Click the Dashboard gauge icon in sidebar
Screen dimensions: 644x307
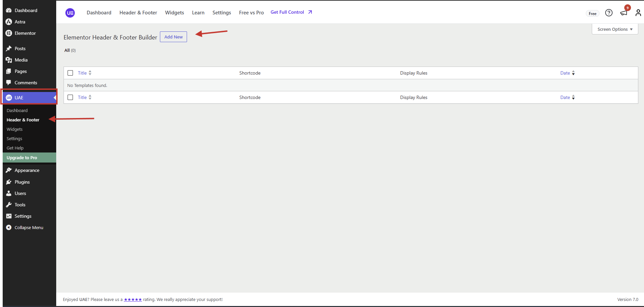pos(9,10)
